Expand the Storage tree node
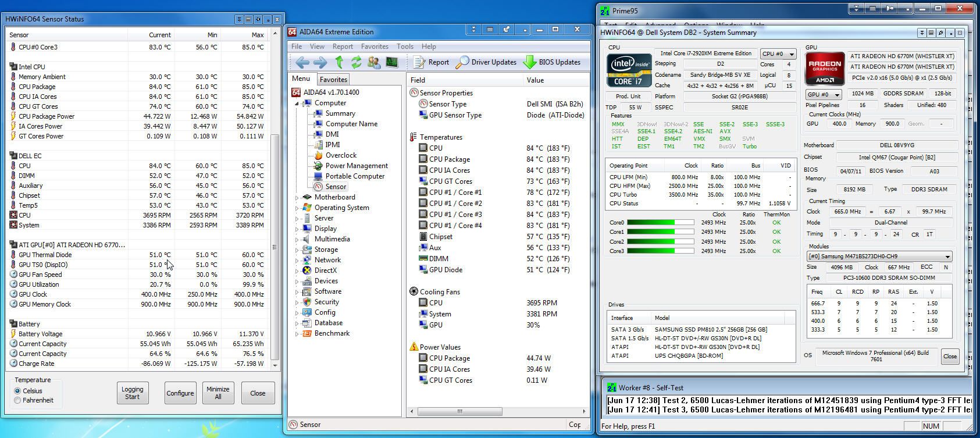Image resolution: width=980 pixels, height=438 pixels. [297, 250]
